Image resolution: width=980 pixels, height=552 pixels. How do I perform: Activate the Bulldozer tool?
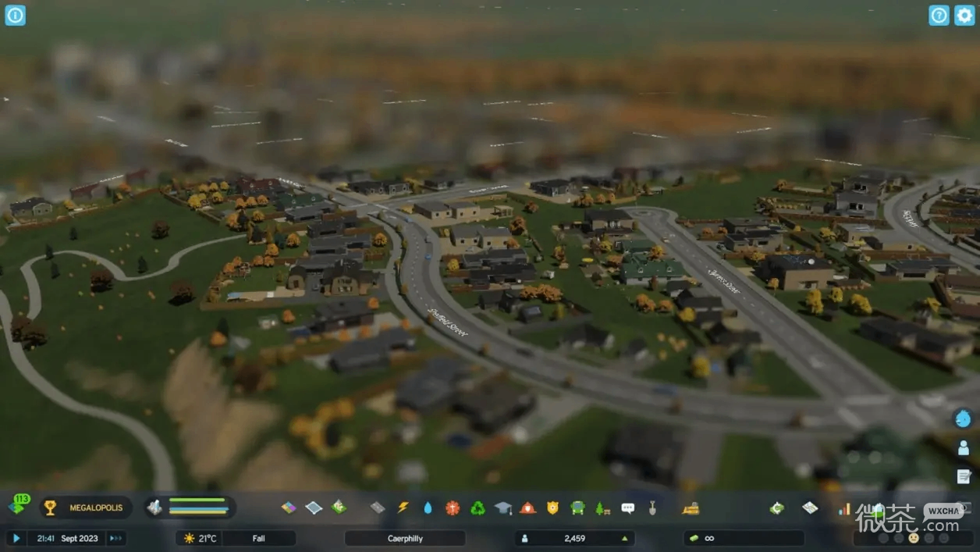click(691, 507)
